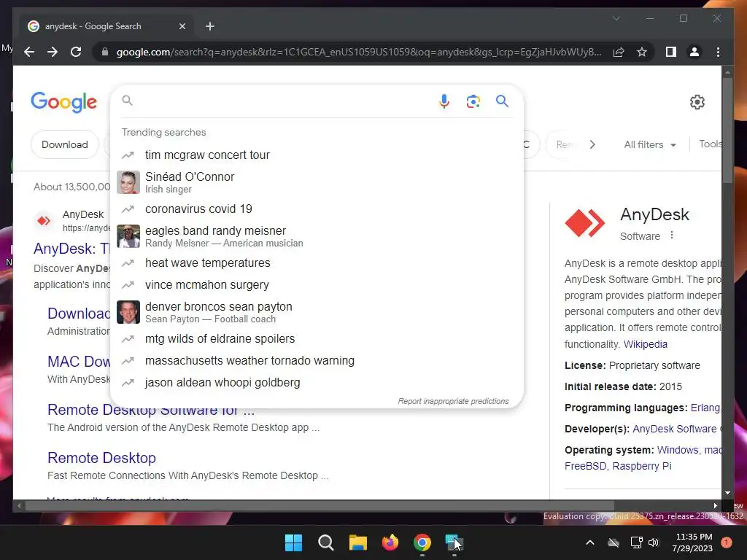Open File Explorer from taskbar
Viewport: 747px width, 560px height.
pos(357,542)
